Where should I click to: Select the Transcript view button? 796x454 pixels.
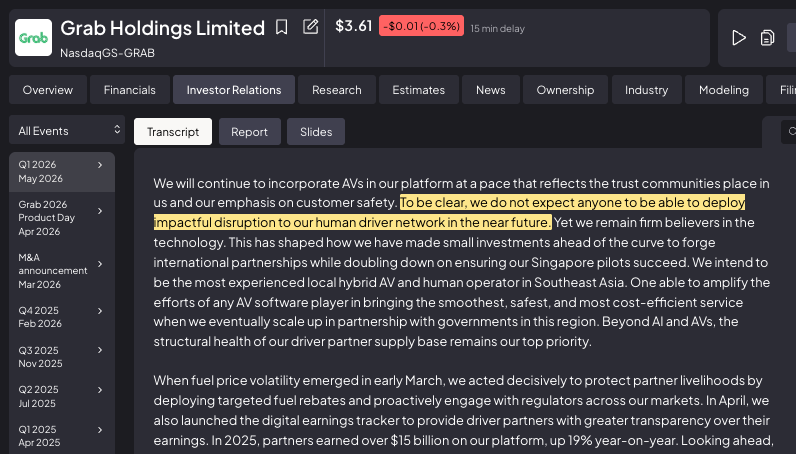173,132
